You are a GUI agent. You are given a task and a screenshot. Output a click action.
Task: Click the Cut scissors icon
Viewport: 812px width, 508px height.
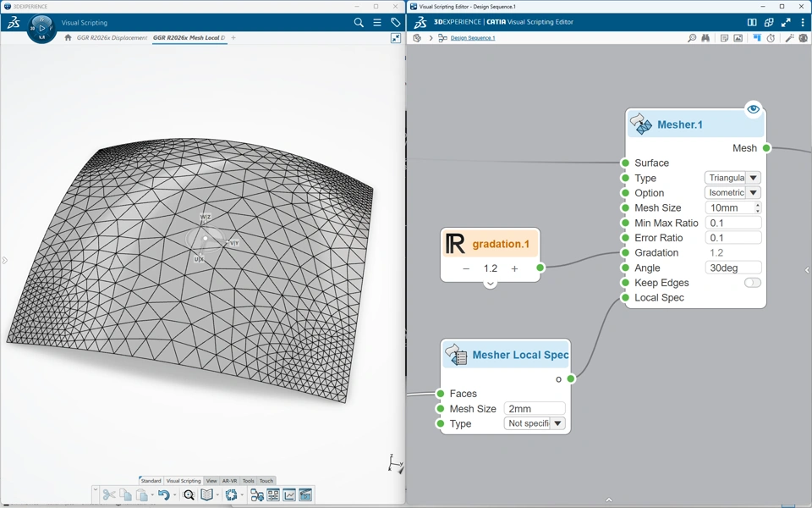[108, 494]
